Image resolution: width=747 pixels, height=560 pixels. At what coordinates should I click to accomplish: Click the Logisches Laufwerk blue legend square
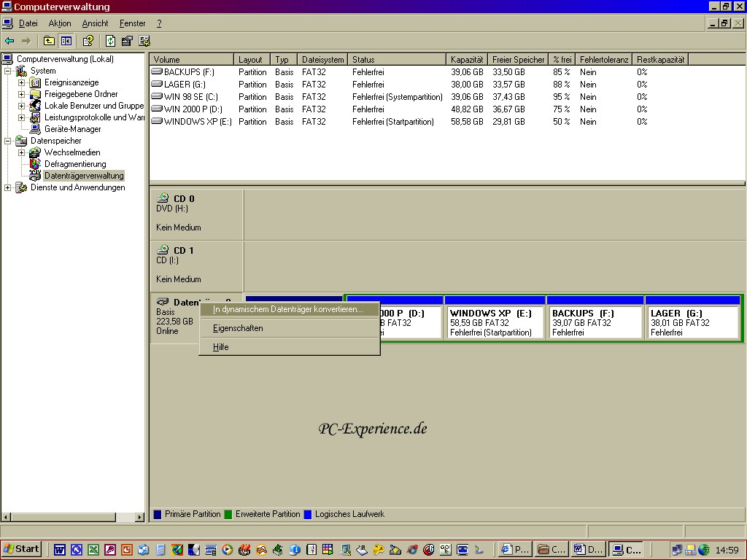[308, 514]
